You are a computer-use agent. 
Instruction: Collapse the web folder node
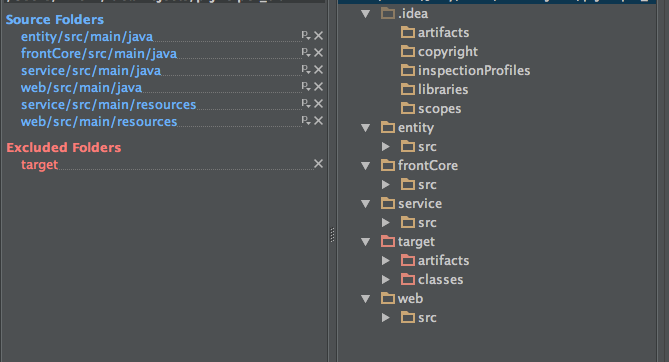[x=366, y=298]
